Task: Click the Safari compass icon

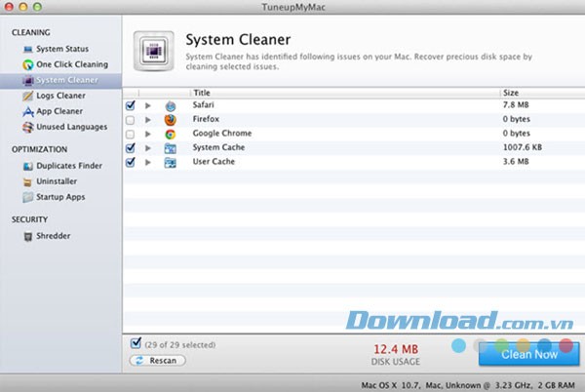Action: pos(171,106)
